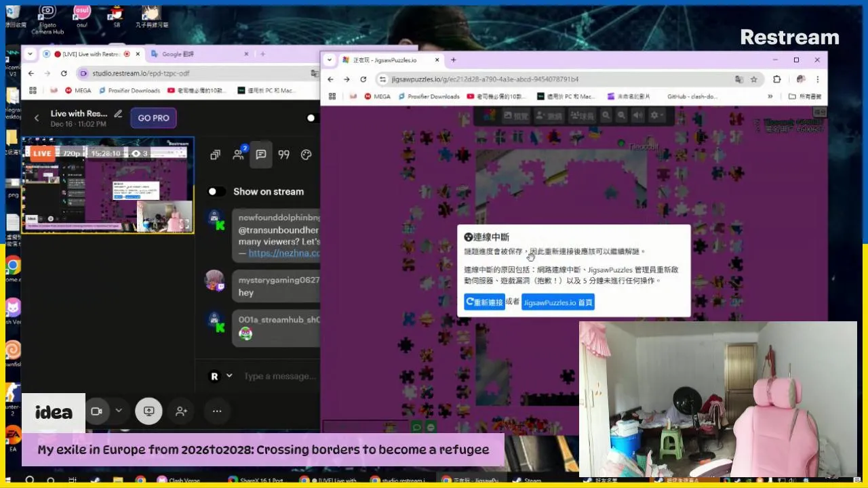This screenshot has width=868, height=488.
Task: Open MEGA bookmark in JigsawPuzzles window
Action: coord(377,96)
